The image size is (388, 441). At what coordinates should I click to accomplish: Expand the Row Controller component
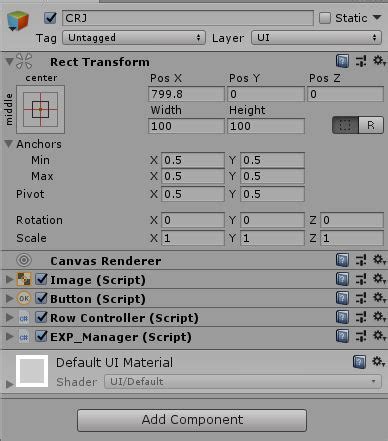[x=10, y=317]
